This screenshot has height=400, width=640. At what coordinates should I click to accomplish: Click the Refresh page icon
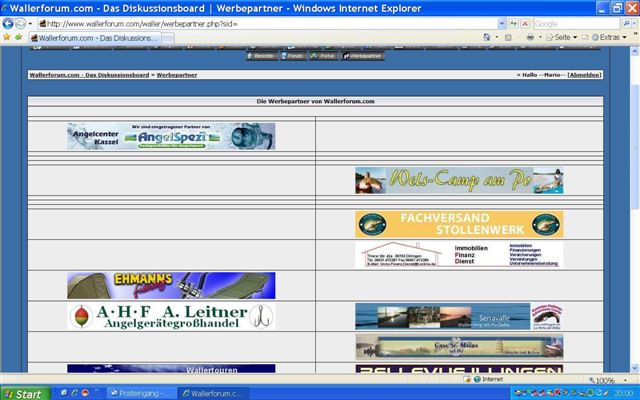pyautogui.click(x=512, y=23)
